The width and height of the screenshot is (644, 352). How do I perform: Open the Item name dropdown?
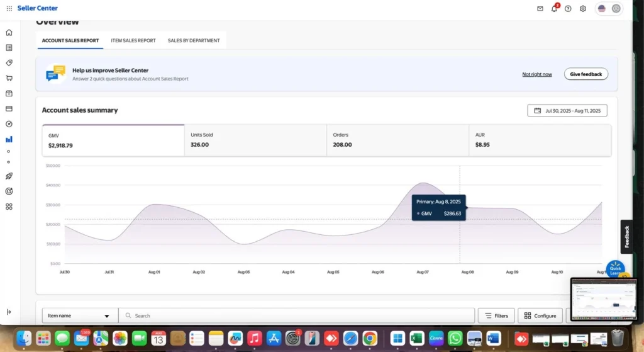(79, 315)
